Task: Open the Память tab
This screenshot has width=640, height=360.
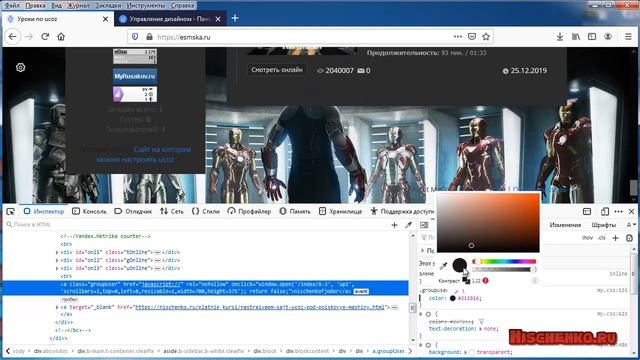Action: point(295,211)
